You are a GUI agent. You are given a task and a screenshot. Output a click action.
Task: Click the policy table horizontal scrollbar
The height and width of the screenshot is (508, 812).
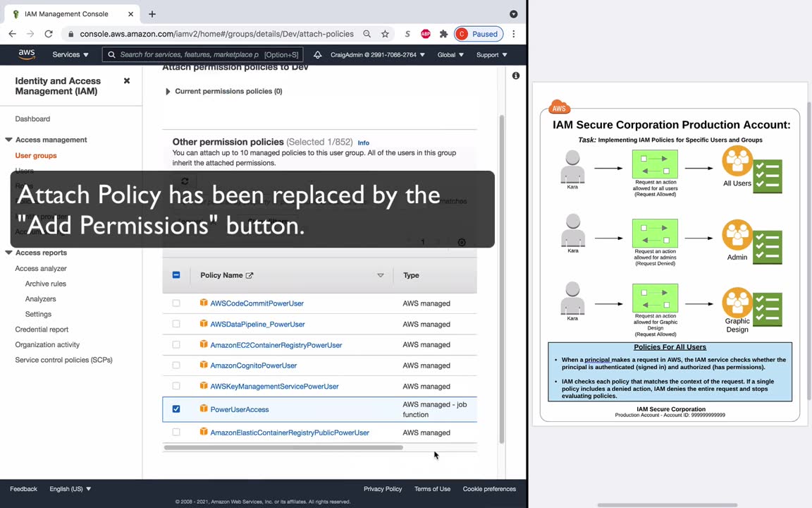[x=283, y=447]
